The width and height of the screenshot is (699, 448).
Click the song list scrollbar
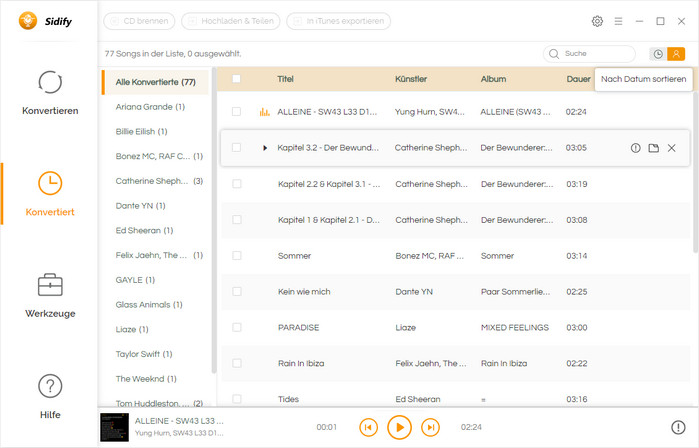coord(695,174)
